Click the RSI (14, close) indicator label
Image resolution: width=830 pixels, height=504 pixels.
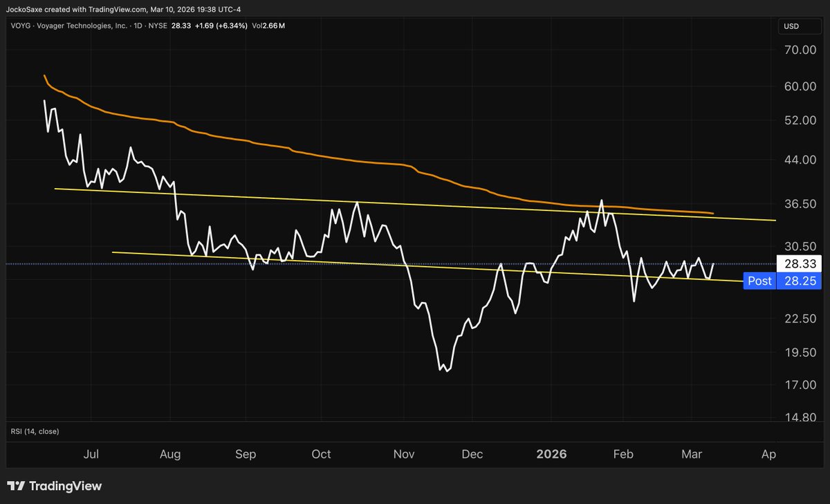pyautogui.click(x=35, y=431)
